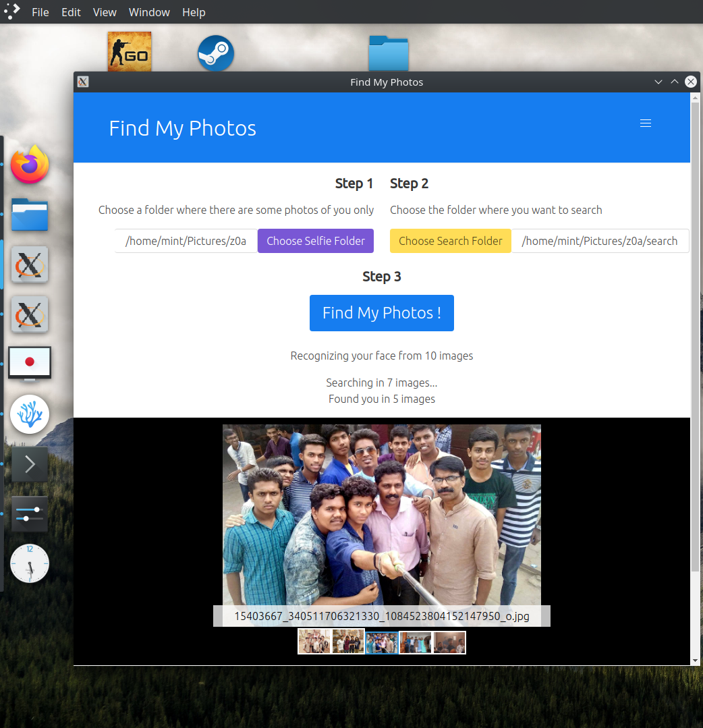Select the fifth result thumbnail
This screenshot has height=728, width=703.
[x=449, y=642]
